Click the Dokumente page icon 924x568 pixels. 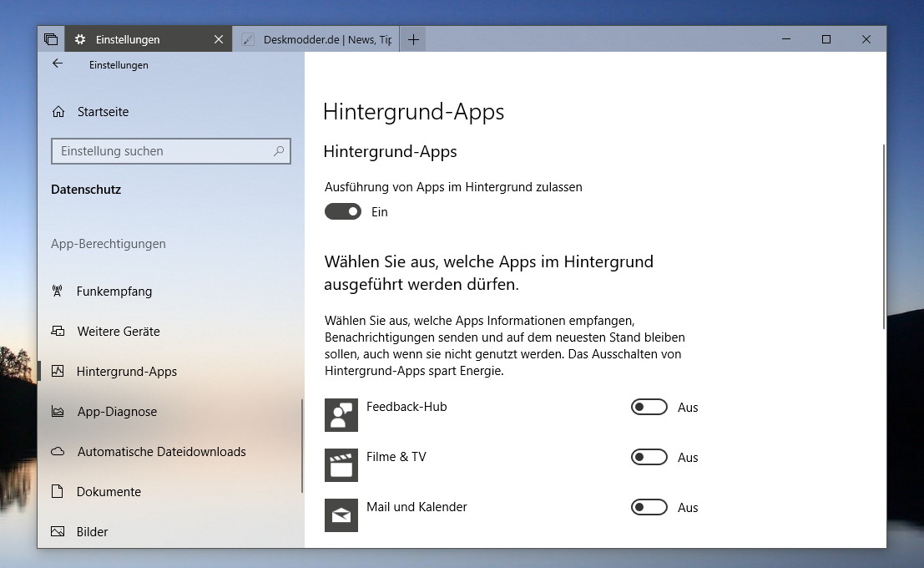click(57, 490)
